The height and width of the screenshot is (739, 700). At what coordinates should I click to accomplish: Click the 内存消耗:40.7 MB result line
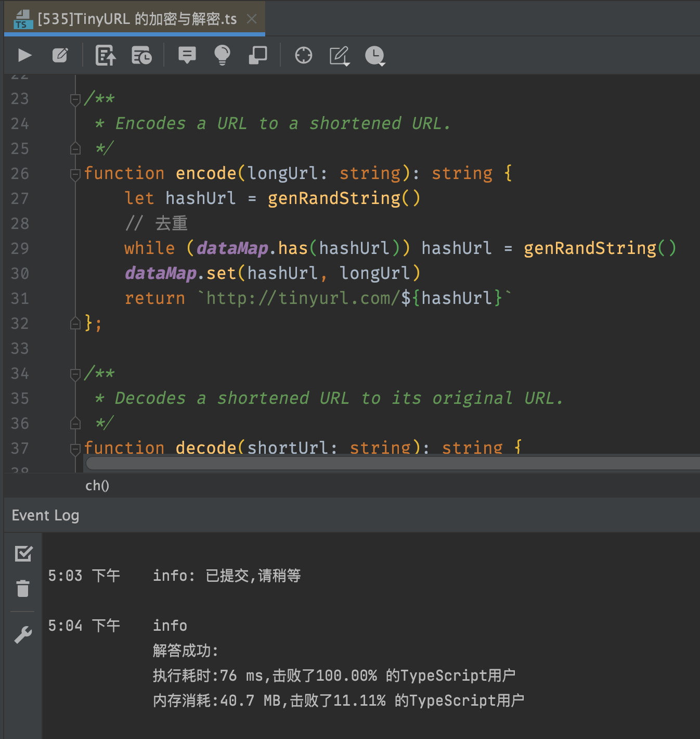click(x=339, y=700)
